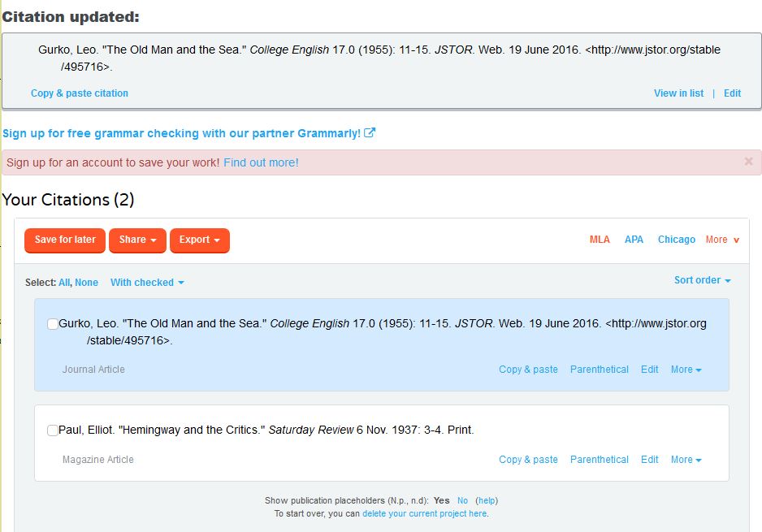Click the Save for later button

65,240
